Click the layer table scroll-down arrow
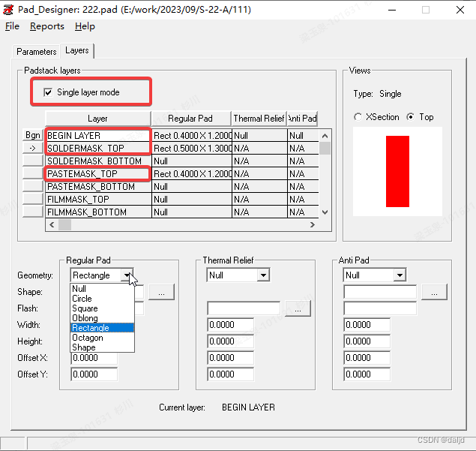Image resolution: width=476 pixels, height=451 pixels. [325, 212]
